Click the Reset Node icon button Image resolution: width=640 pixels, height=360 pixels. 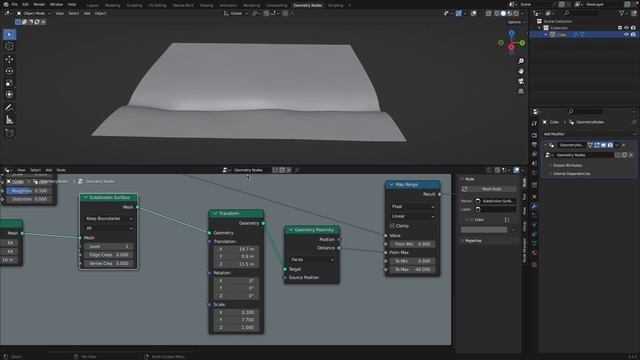[x=464, y=189]
